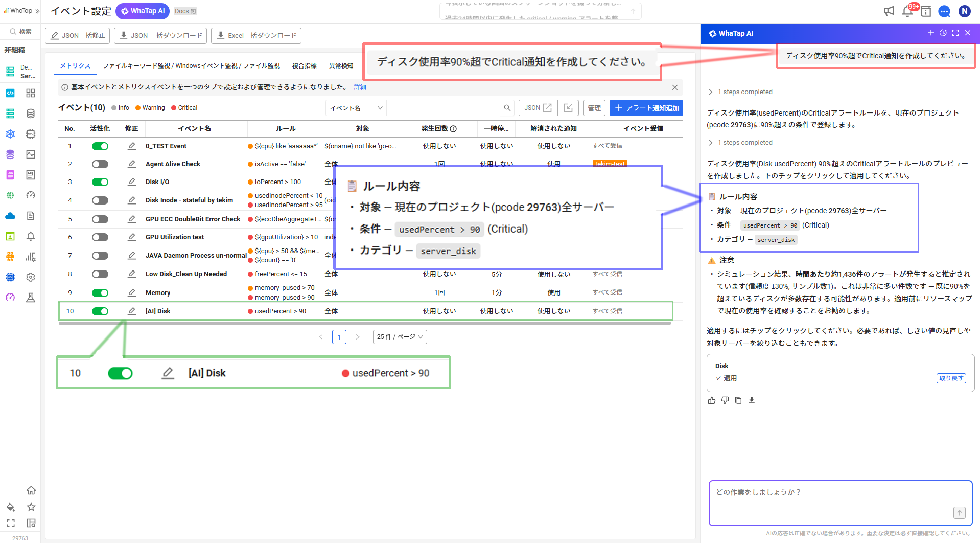Click the star favorites icon in sidebar

31,507
